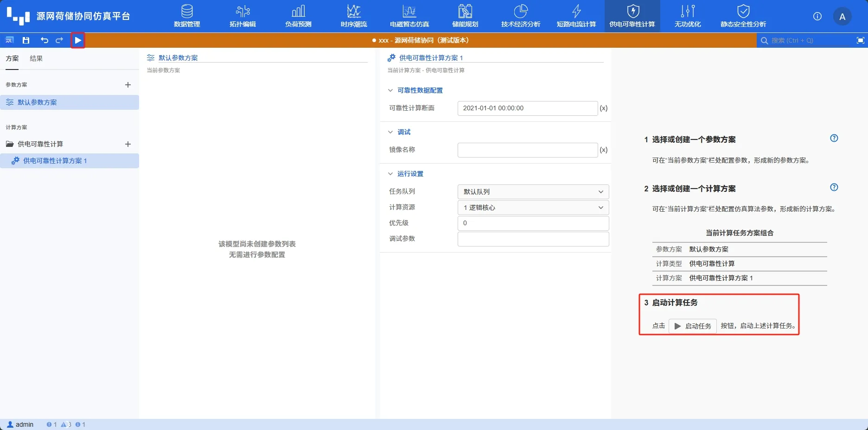The width and height of the screenshot is (868, 430).
Task: Click the 参数方案 section heading
Action: (16, 85)
